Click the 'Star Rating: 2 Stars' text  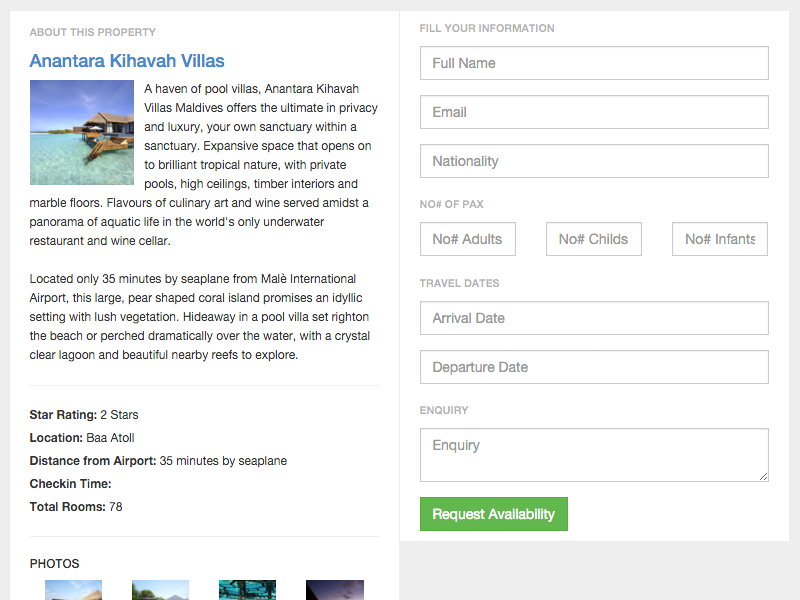tap(84, 415)
